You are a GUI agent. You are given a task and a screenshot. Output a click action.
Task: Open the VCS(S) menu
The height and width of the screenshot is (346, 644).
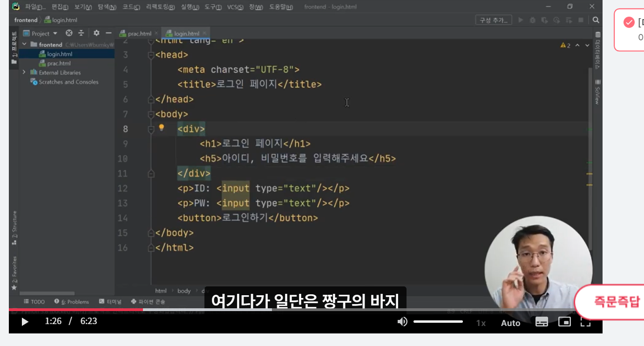[x=236, y=7]
